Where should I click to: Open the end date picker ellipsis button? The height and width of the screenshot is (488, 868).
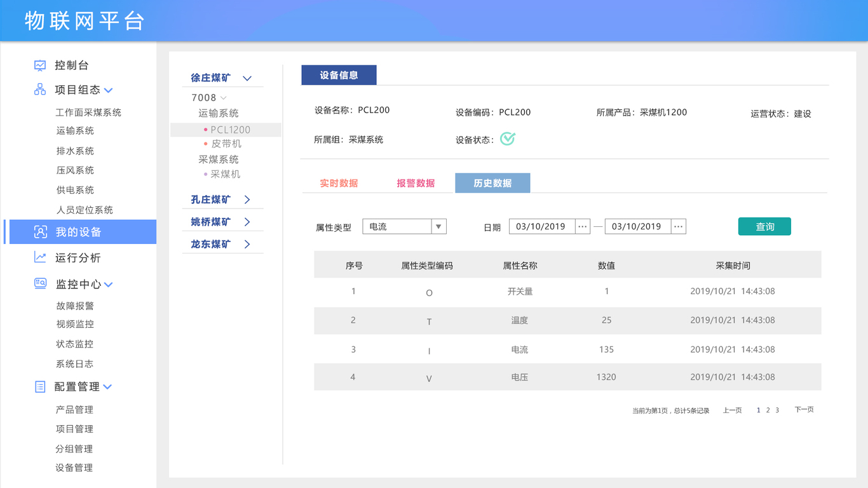click(x=678, y=226)
